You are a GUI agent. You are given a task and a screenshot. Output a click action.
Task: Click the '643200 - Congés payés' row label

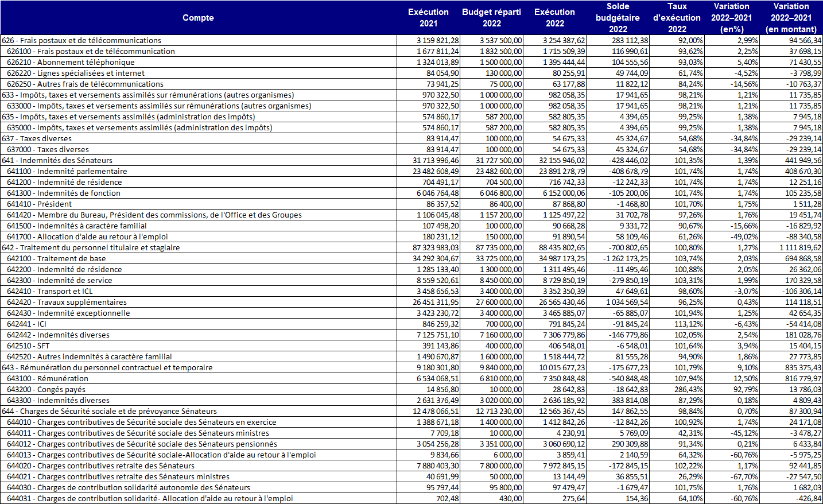(46, 390)
